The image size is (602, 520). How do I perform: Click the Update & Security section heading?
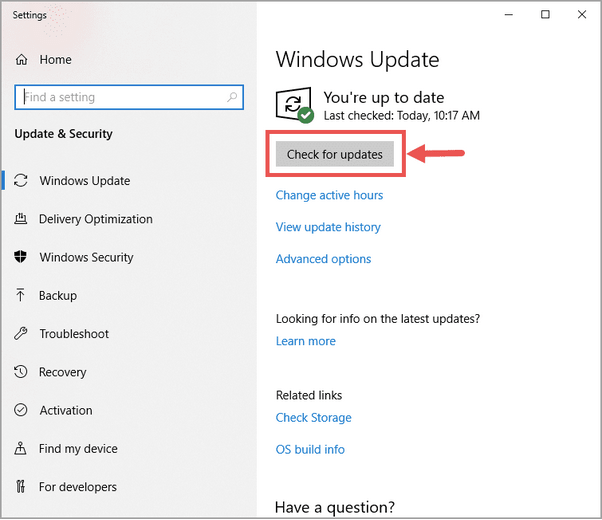64,134
